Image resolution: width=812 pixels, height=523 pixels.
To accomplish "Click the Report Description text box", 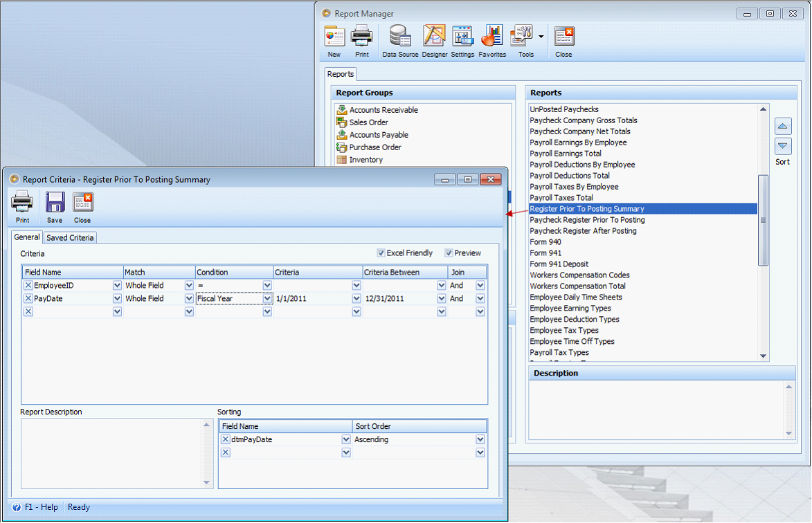I will point(112,453).
